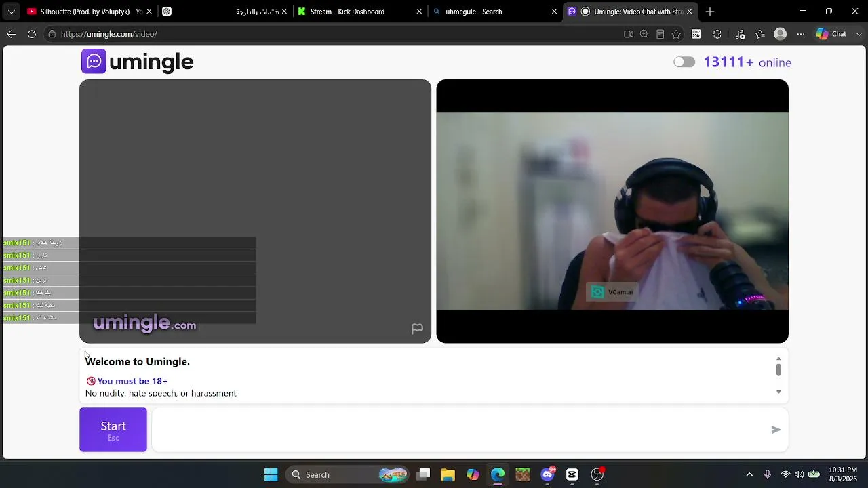Go back using browser back arrow
This screenshot has width=868, height=488.
[x=12, y=34]
